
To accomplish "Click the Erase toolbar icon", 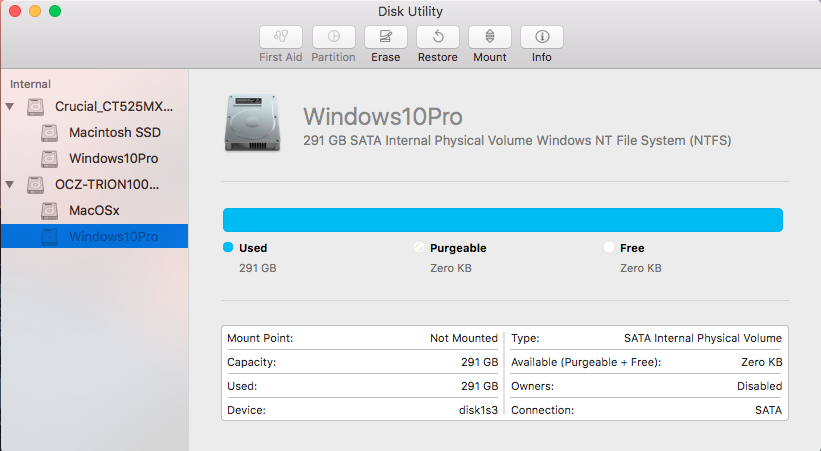I will [x=385, y=37].
